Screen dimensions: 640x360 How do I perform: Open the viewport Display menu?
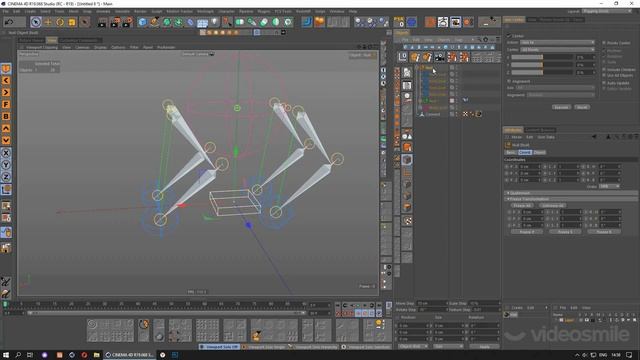pyautogui.click(x=100, y=47)
